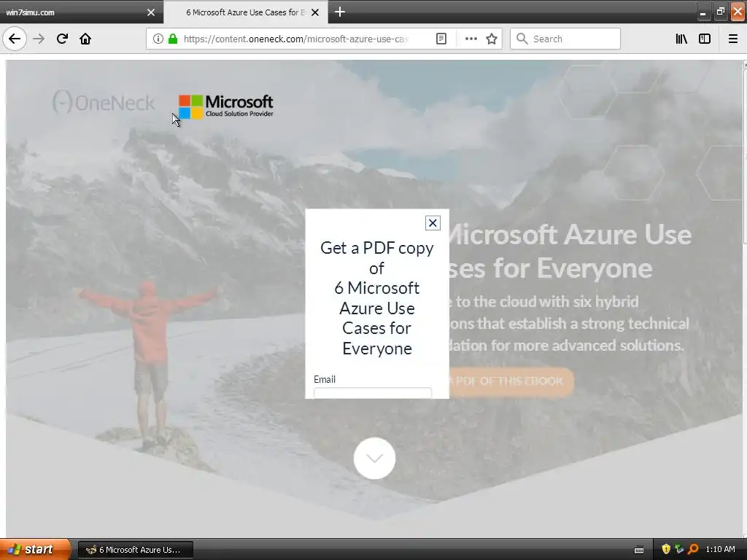Go back to the previous page

pos(15,39)
